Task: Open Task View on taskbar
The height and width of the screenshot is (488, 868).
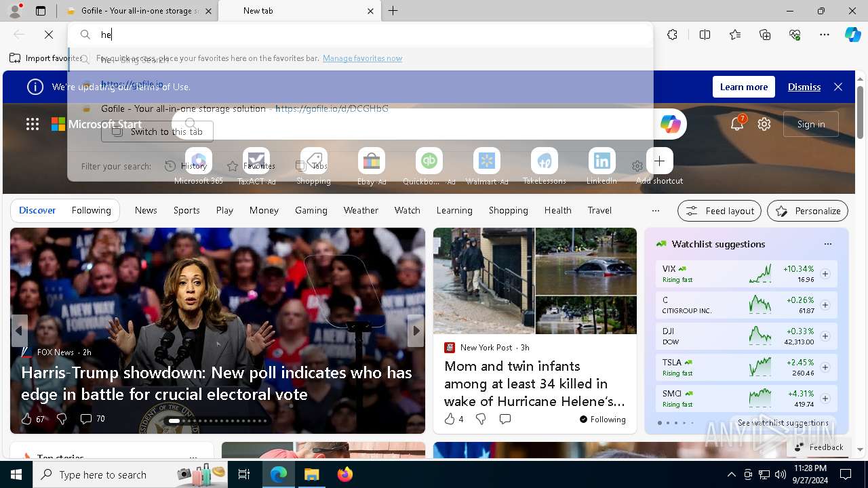Action: click(x=244, y=474)
